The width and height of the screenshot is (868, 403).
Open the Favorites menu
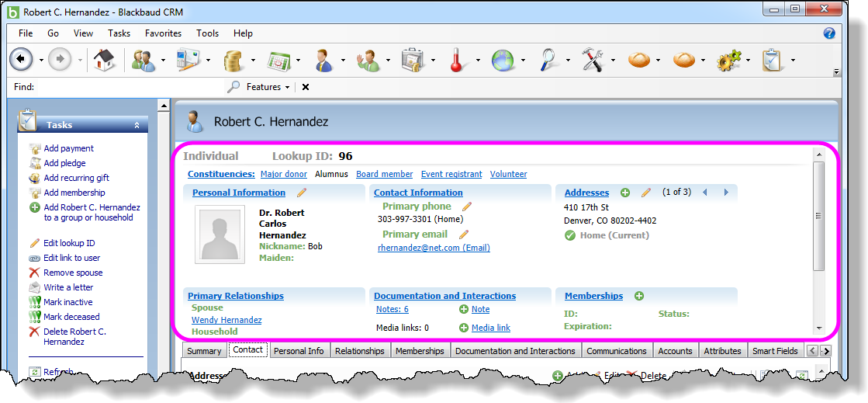(164, 33)
